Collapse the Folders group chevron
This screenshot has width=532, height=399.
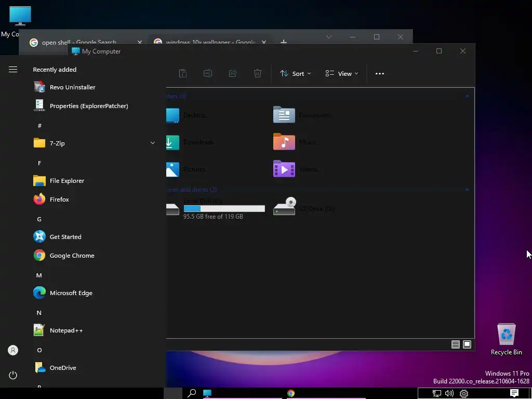coord(467,96)
